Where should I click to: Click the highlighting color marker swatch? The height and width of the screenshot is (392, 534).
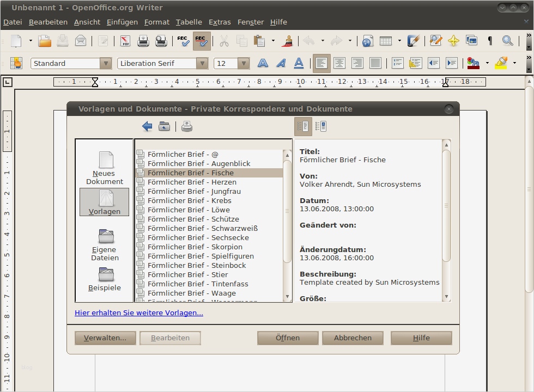(x=501, y=63)
